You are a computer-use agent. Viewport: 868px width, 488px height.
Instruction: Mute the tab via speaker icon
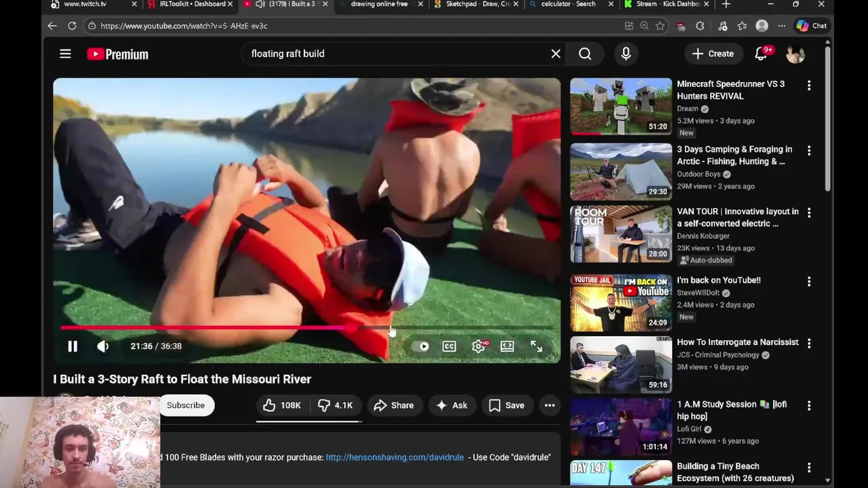point(260,4)
